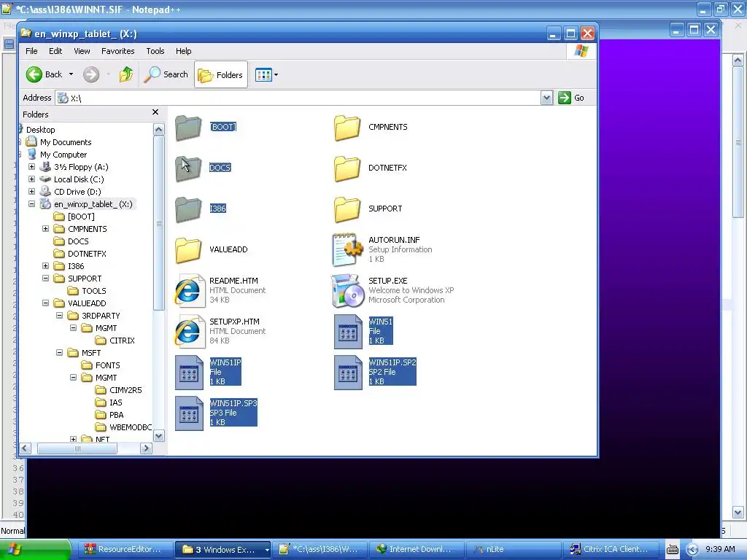Switch to Citrix ICA Client taskbar button
747x560 pixels.
[x=611, y=550]
